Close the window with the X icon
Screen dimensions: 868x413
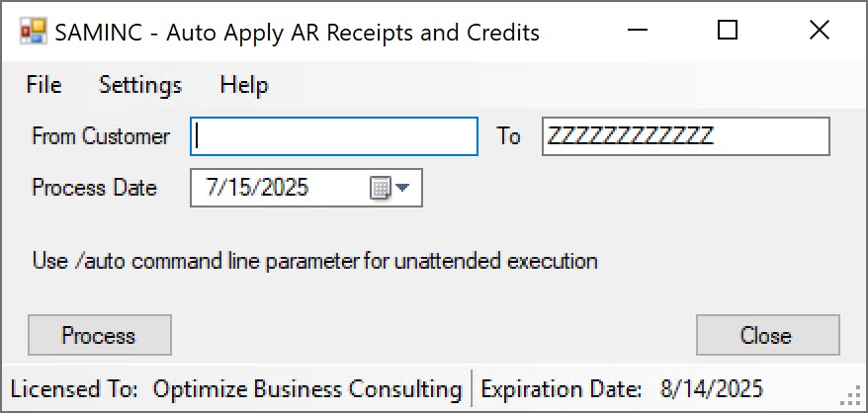click(x=820, y=30)
